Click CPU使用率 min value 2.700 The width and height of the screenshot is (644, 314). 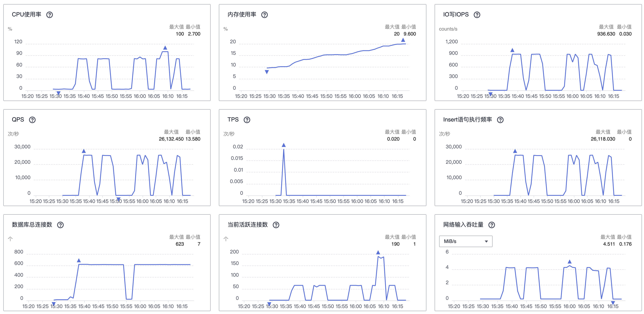point(194,34)
